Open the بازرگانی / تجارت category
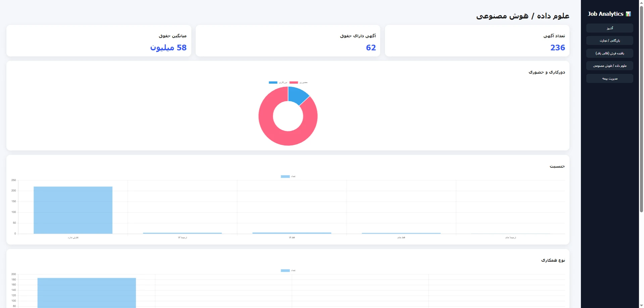The image size is (644, 308). click(609, 41)
